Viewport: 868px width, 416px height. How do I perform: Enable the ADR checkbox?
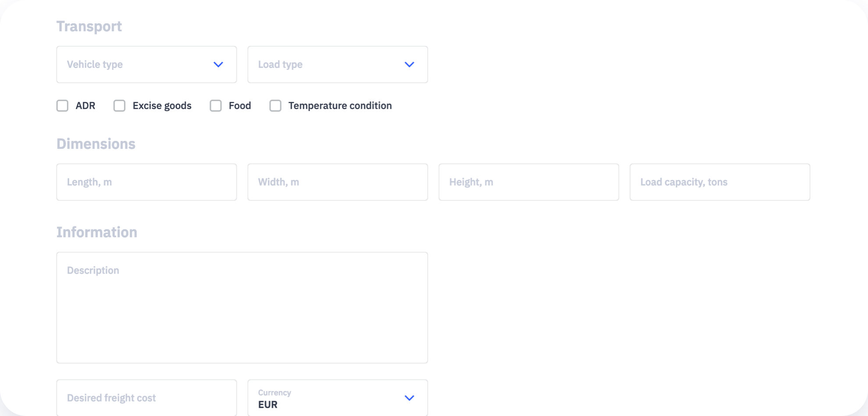62,106
